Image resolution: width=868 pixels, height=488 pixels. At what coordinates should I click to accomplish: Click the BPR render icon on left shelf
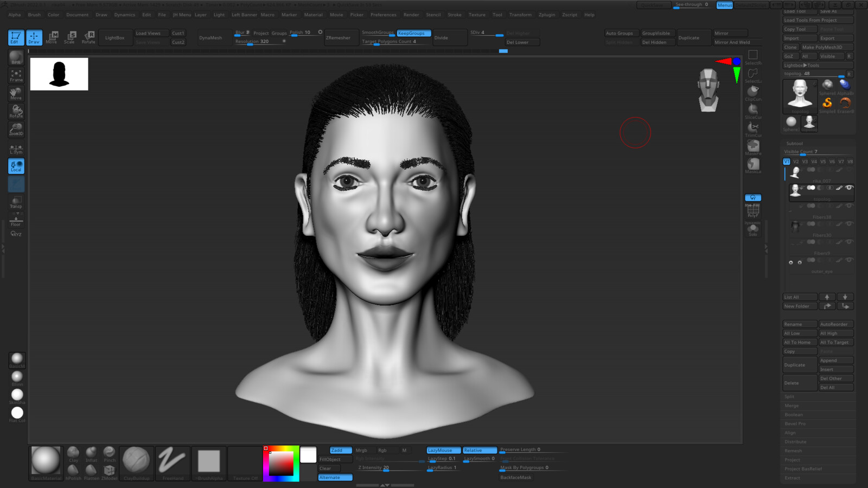tap(16, 59)
